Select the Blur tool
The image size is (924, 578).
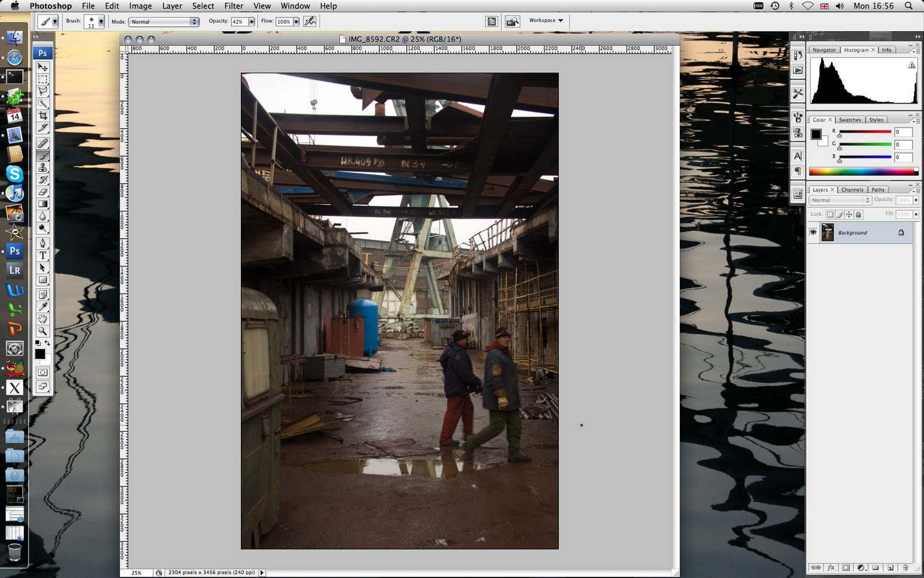click(43, 216)
